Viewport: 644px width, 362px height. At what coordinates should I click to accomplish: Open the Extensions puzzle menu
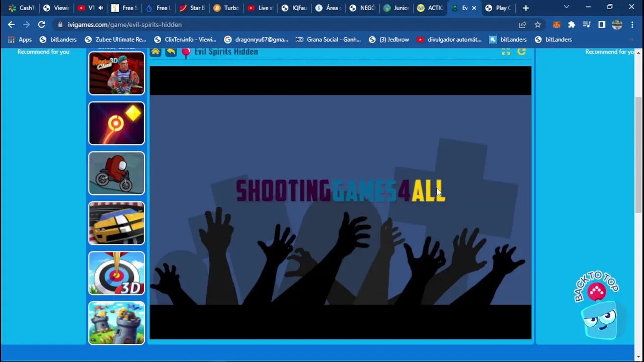coord(572,25)
